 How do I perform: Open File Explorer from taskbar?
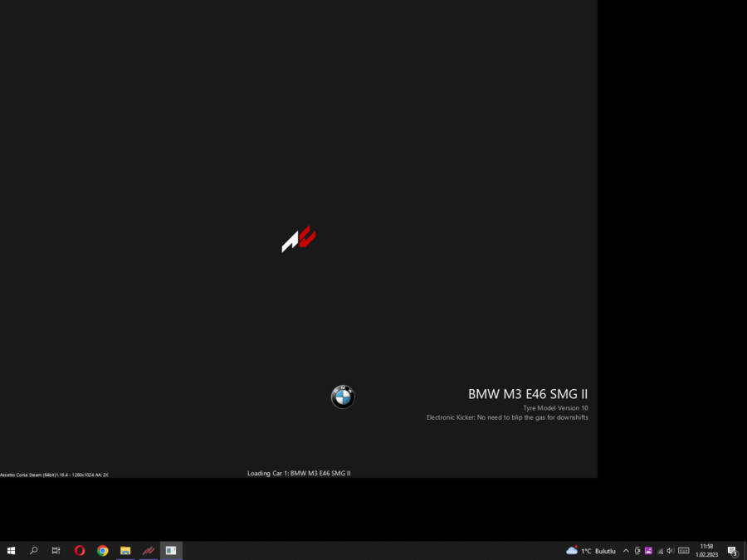pos(125,551)
